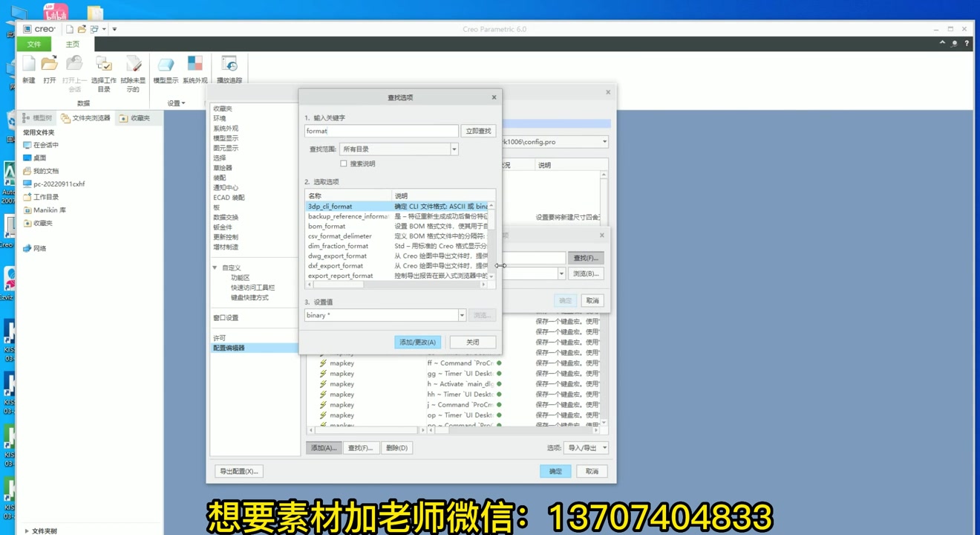The image size is (980, 535).
Task: Open quick access toolbar customize arrow
Action: click(114, 29)
